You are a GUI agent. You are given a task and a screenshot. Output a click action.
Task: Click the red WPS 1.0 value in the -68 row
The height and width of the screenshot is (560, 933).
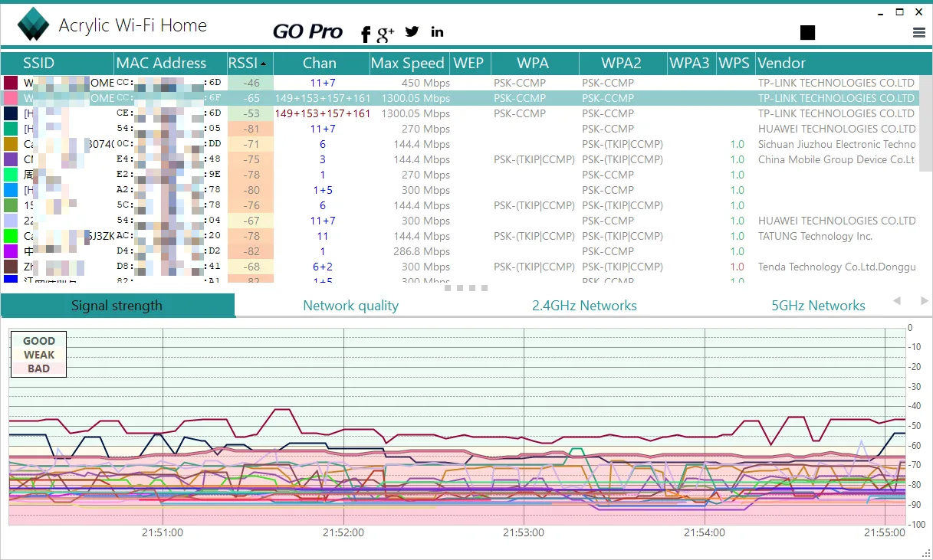click(x=737, y=267)
